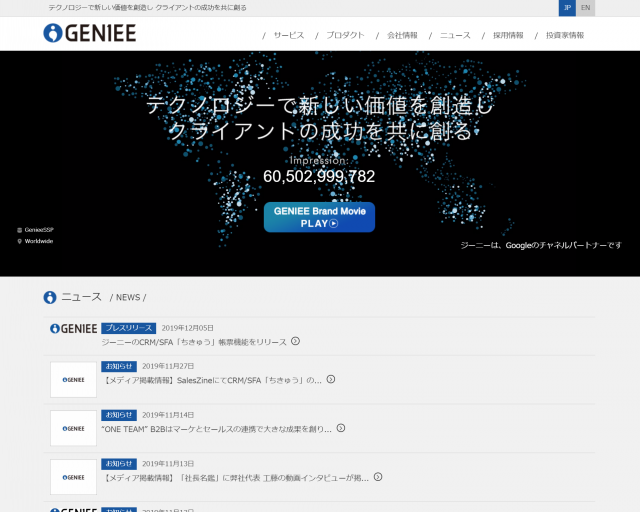
Task: Go to ニュース in top navigation
Action: tap(455, 35)
